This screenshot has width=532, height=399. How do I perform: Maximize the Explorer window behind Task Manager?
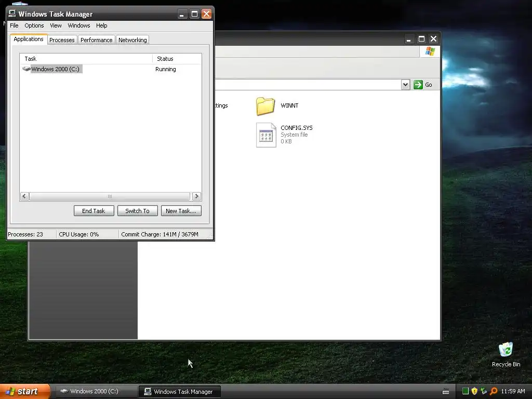coord(421,39)
